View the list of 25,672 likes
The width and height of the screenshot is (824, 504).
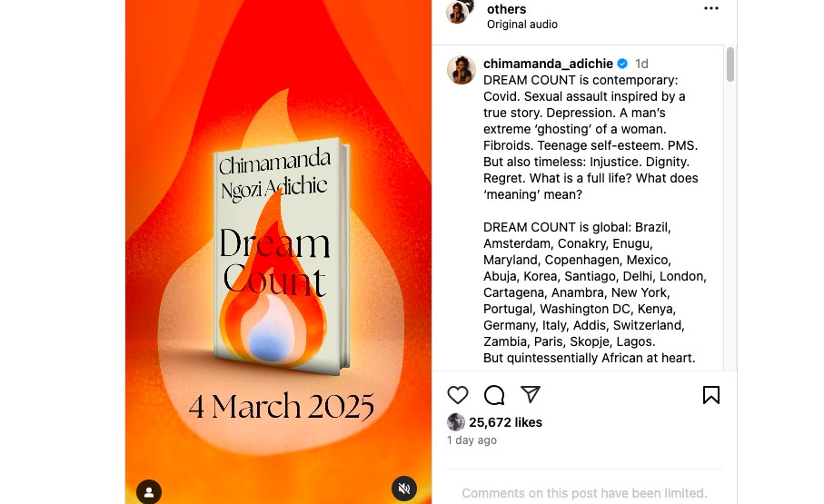coord(505,422)
